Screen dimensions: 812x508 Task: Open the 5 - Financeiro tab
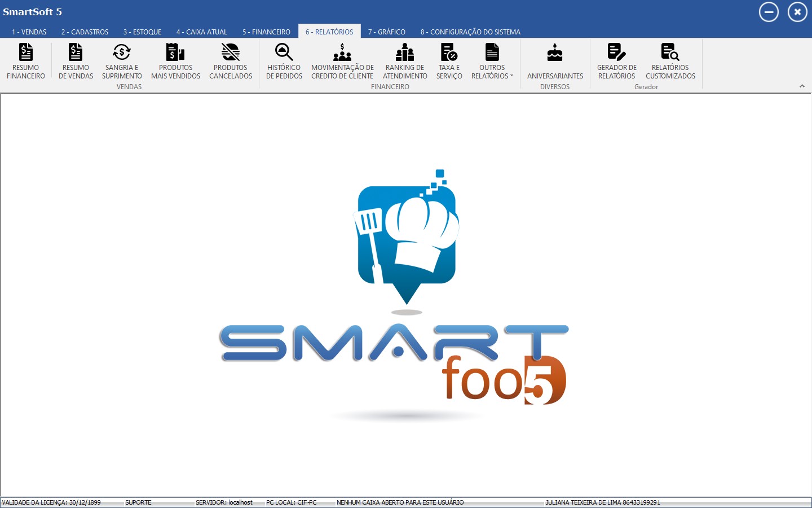coord(266,32)
